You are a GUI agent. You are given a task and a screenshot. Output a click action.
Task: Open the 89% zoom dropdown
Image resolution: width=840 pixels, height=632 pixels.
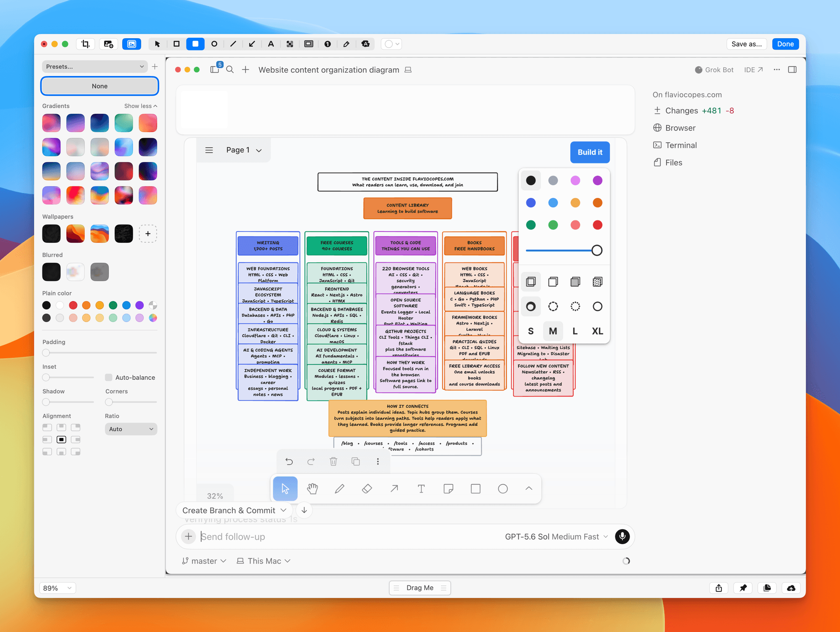click(58, 588)
